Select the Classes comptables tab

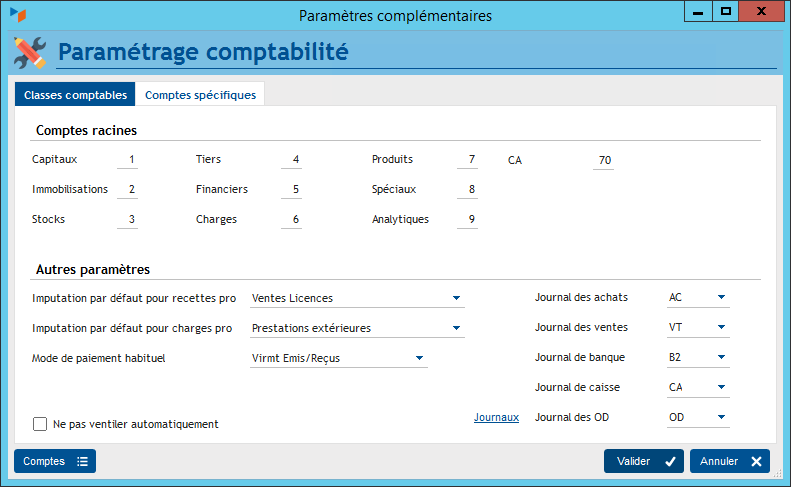pyautogui.click(x=75, y=95)
